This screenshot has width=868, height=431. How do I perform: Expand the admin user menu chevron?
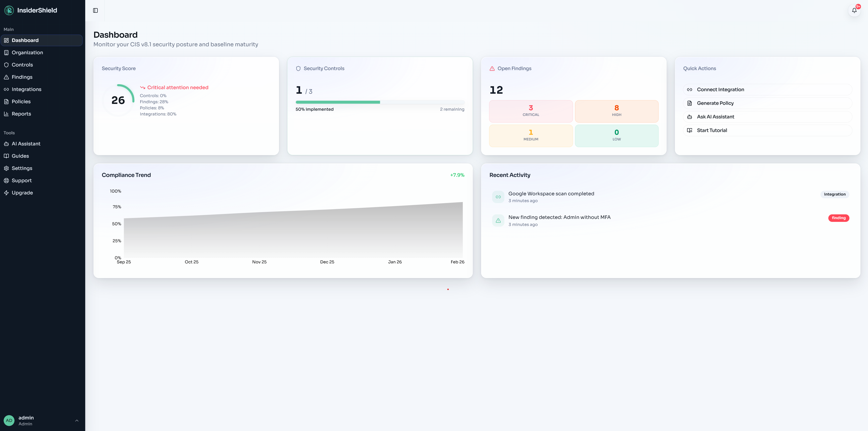tap(77, 421)
